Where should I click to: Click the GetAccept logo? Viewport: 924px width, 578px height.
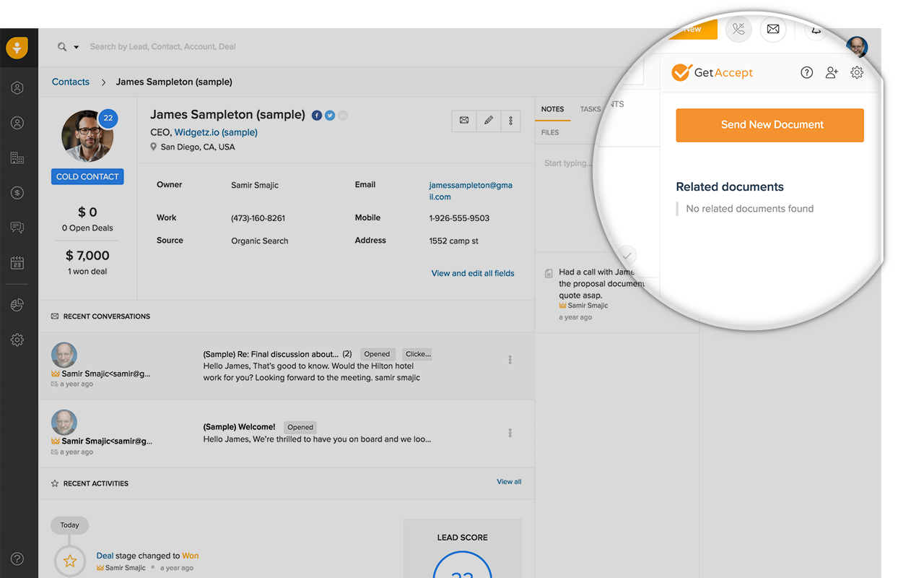click(x=712, y=72)
